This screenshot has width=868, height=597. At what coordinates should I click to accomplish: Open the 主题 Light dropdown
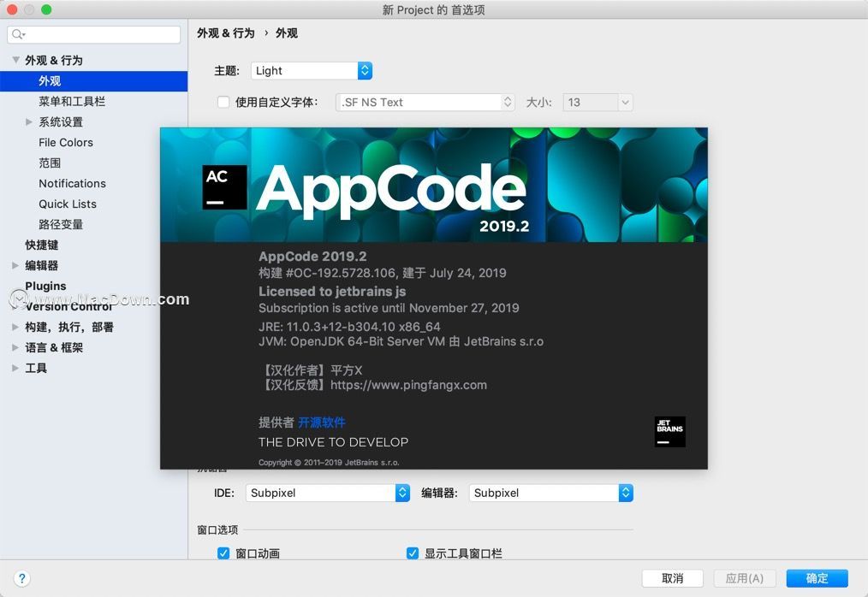[x=312, y=71]
